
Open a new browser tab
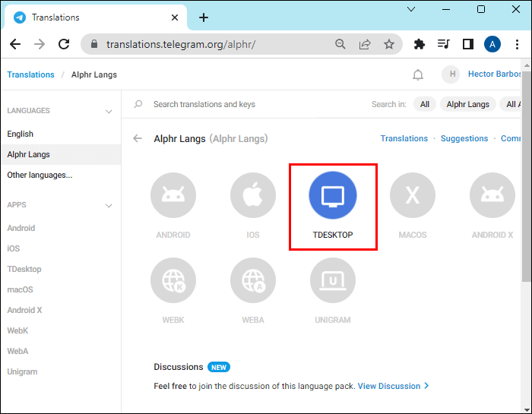coord(203,17)
